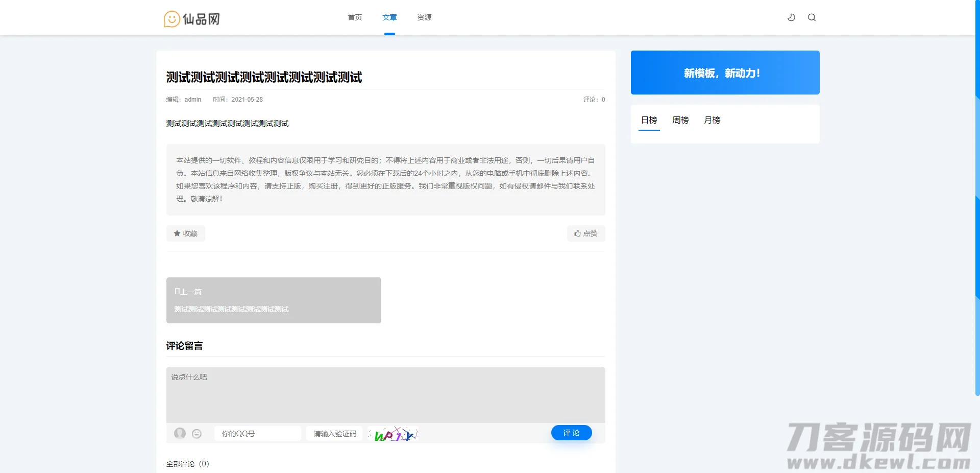
Task: Click the arrow icon on 上一篇 card
Action: point(177,291)
